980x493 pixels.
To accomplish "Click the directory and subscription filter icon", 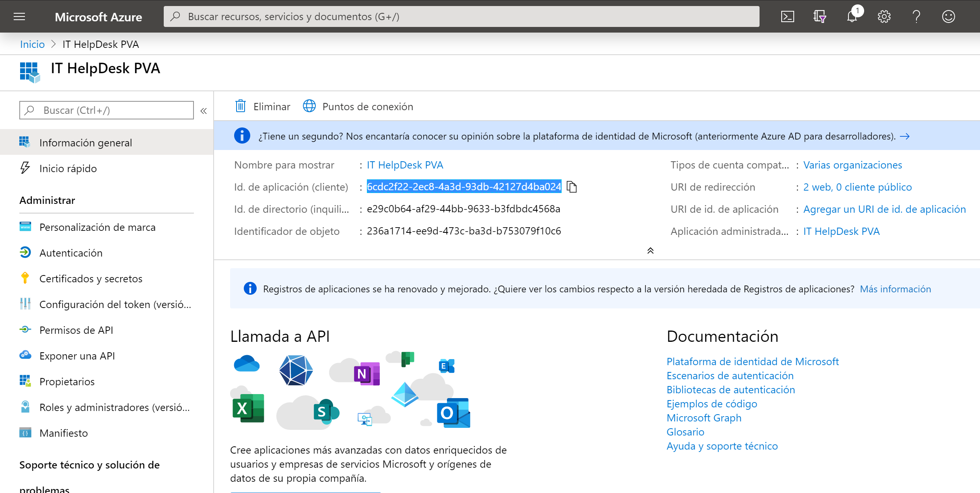I will (x=820, y=16).
